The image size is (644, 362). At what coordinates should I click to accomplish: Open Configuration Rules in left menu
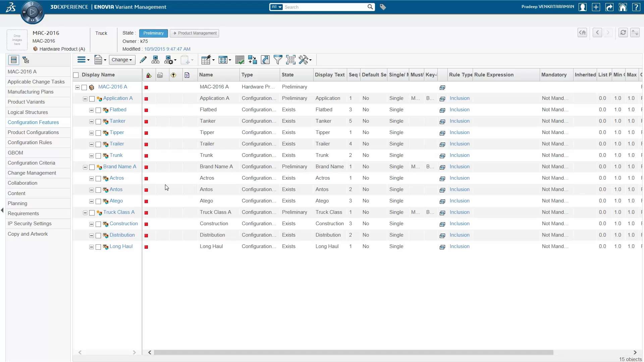pyautogui.click(x=30, y=142)
